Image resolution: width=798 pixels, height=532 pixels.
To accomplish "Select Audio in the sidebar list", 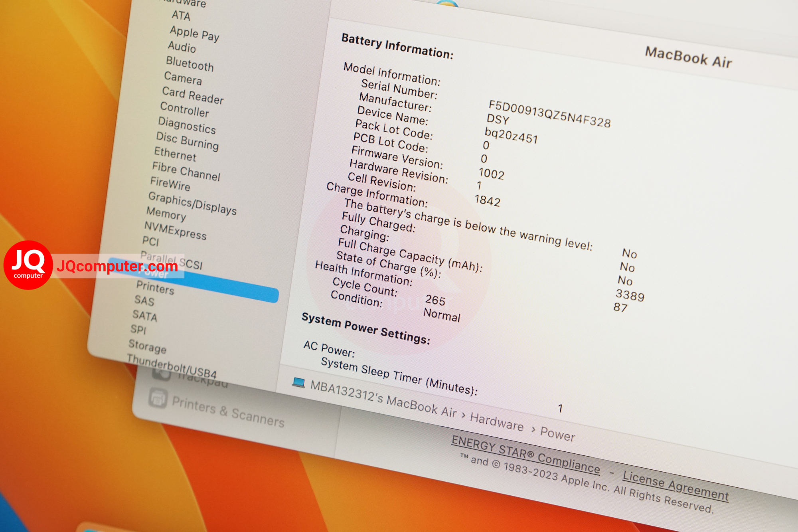I will [x=182, y=47].
